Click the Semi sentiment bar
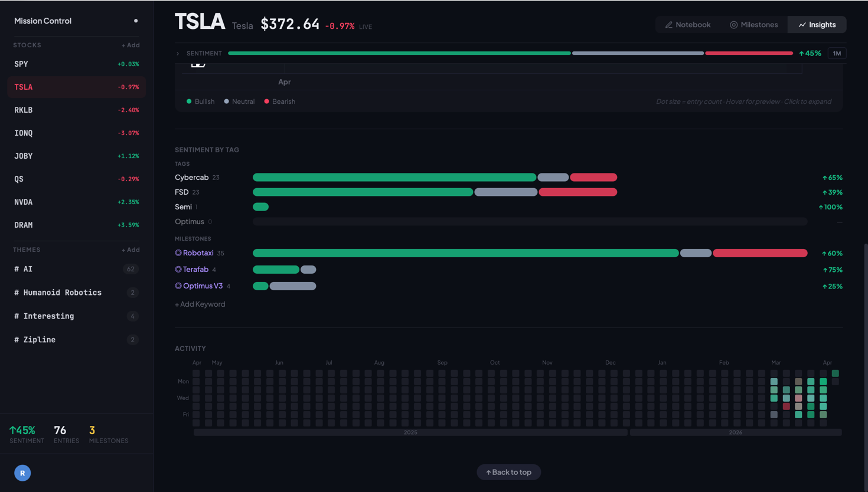Viewport: 868px width, 492px height. click(260, 207)
